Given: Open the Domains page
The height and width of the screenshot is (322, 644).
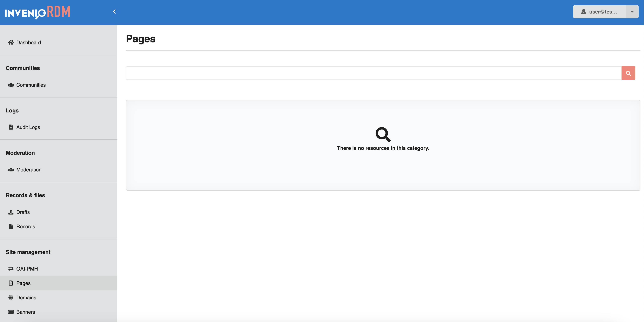Looking at the screenshot, I should point(58,298).
